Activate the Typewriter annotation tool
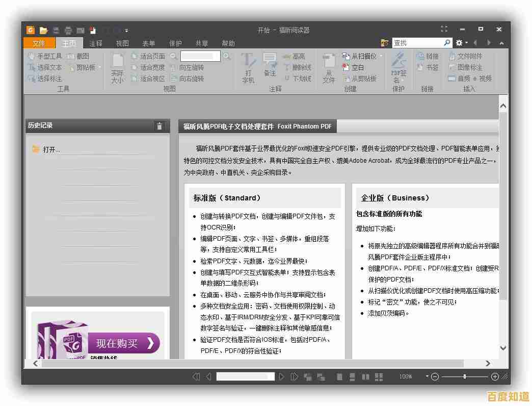 248,68
